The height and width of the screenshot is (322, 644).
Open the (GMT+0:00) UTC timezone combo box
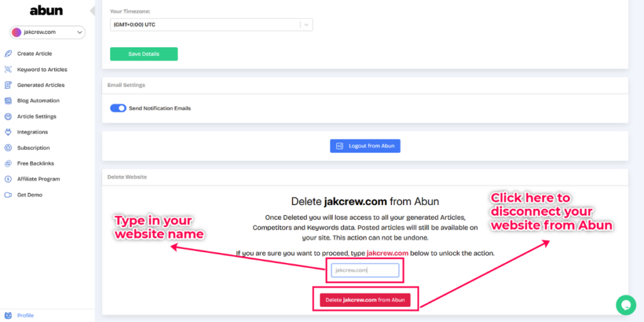coord(211,25)
